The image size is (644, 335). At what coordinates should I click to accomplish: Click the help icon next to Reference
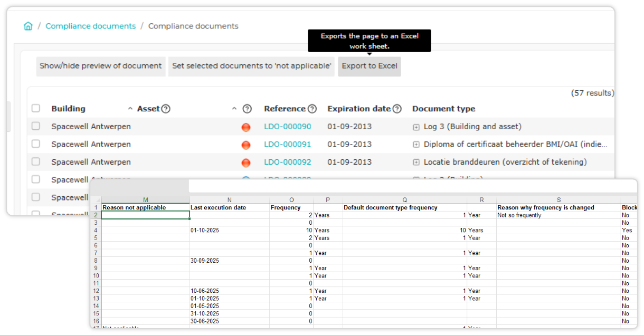click(x=312, y=109)
